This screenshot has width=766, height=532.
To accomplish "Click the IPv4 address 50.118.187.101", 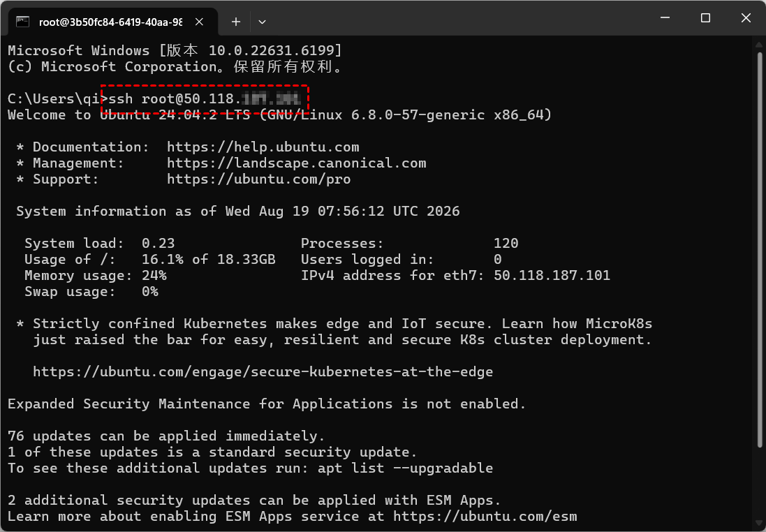I will 552,276.
